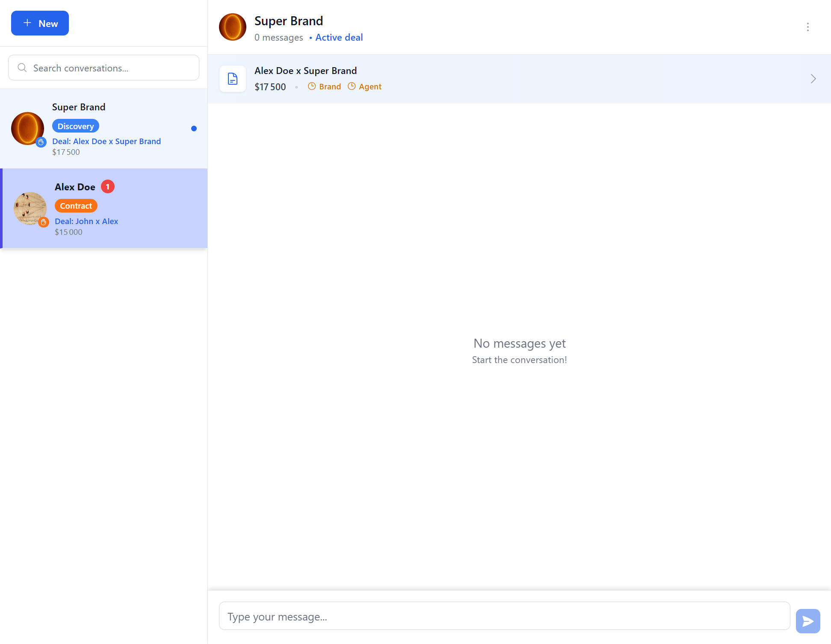Select the Super Brand conversation name
This screenshot has height=644, width=831.
click(79, 107)
